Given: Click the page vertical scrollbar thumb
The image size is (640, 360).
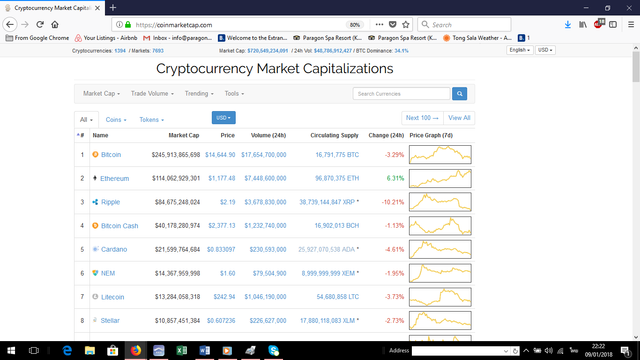Looking at the screenshot, I should 636,67.
